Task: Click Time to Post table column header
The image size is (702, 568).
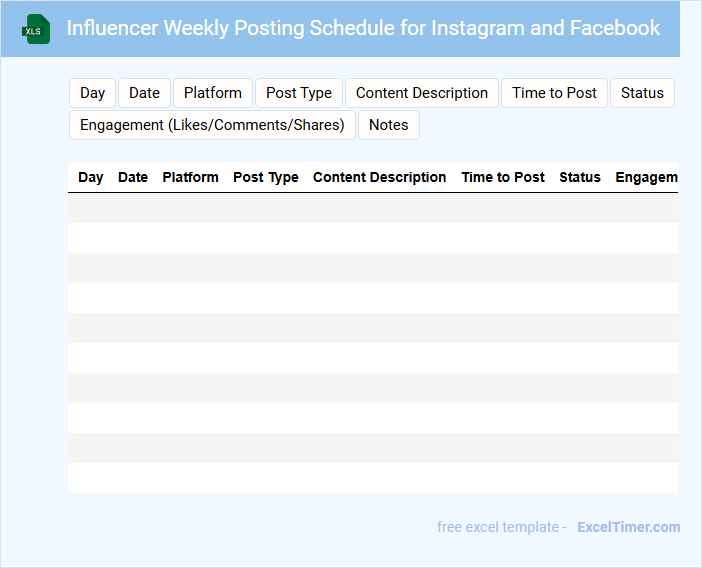Action: point(503,177)
